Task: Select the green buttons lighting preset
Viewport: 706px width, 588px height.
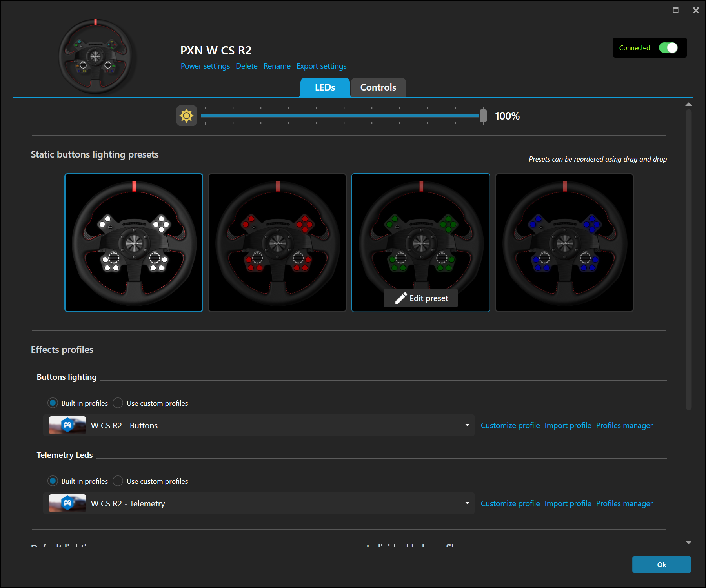Action: tap(421, 243)
